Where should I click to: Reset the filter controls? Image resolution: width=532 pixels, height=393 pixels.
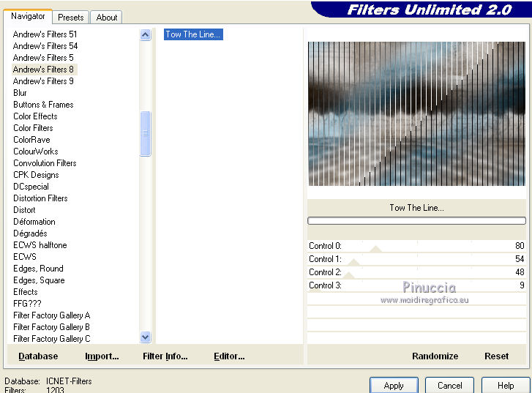coord(496,356)
